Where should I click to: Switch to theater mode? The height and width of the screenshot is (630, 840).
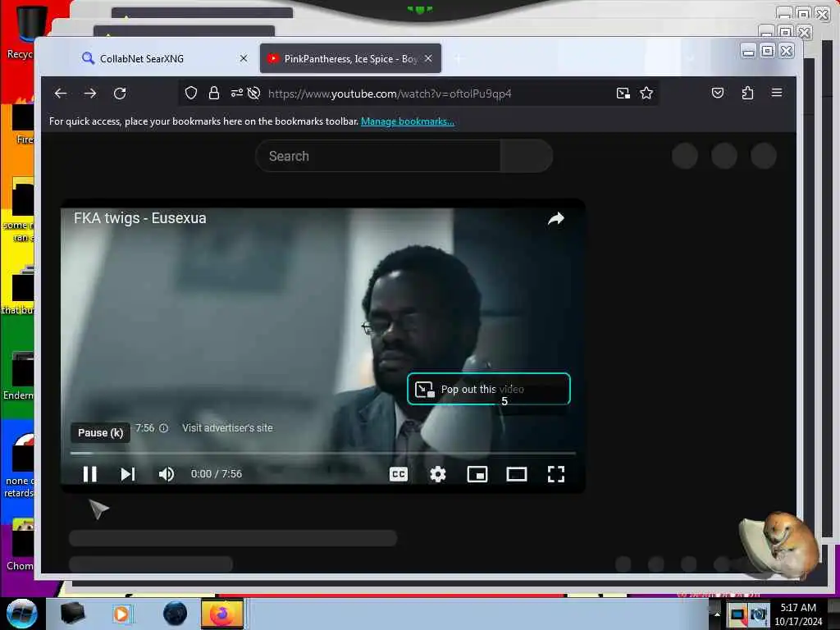(517, 473)
